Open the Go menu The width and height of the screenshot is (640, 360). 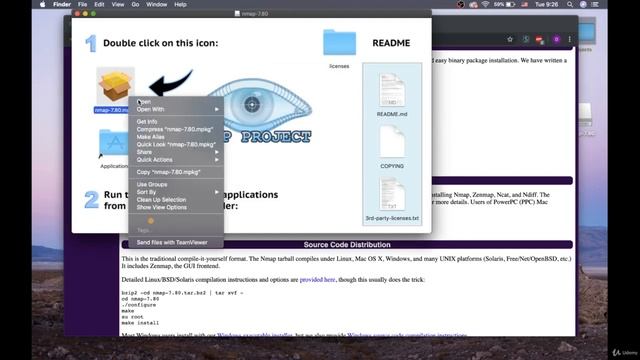pos(135,4)
